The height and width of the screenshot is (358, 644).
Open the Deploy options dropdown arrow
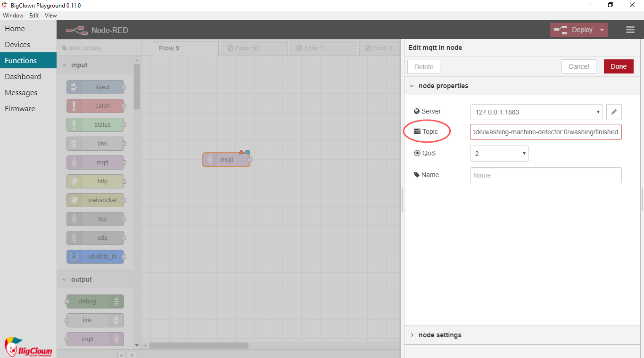[602, 30]
